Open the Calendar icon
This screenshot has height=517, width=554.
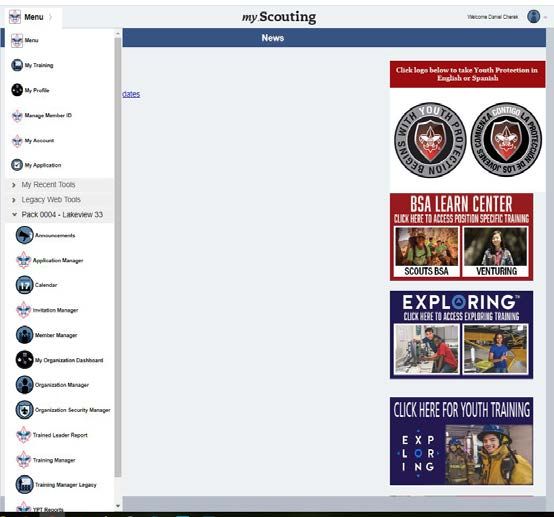[24, 285]
